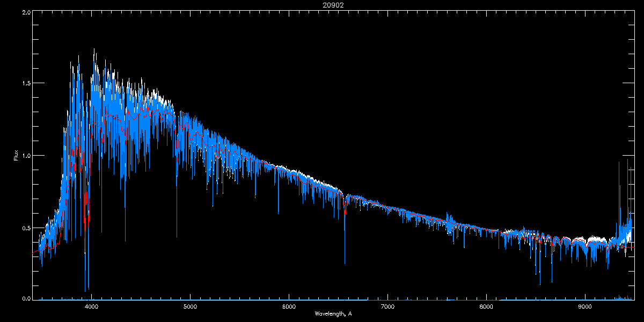Click the 1.5 flux tick label
Viewport: 644px width, 322px height.
(26, 84)
